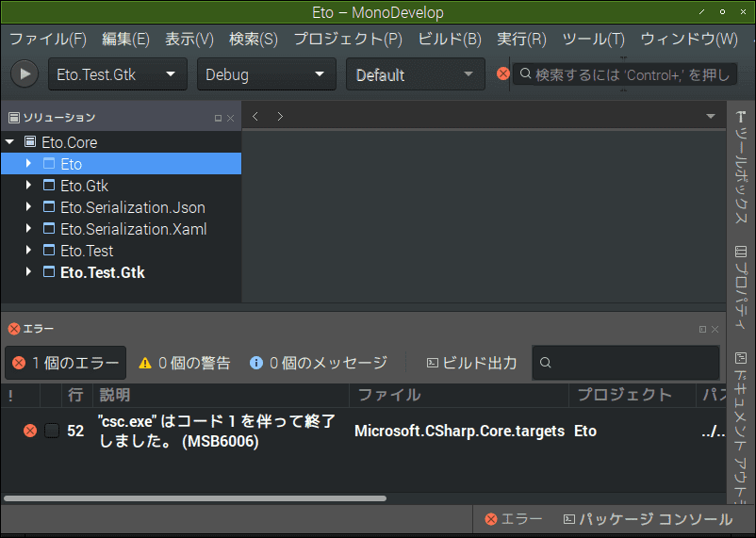The width and height of the screenshot is (756, 538).
Task: Run the project with the play button
Action: [25, 73]
